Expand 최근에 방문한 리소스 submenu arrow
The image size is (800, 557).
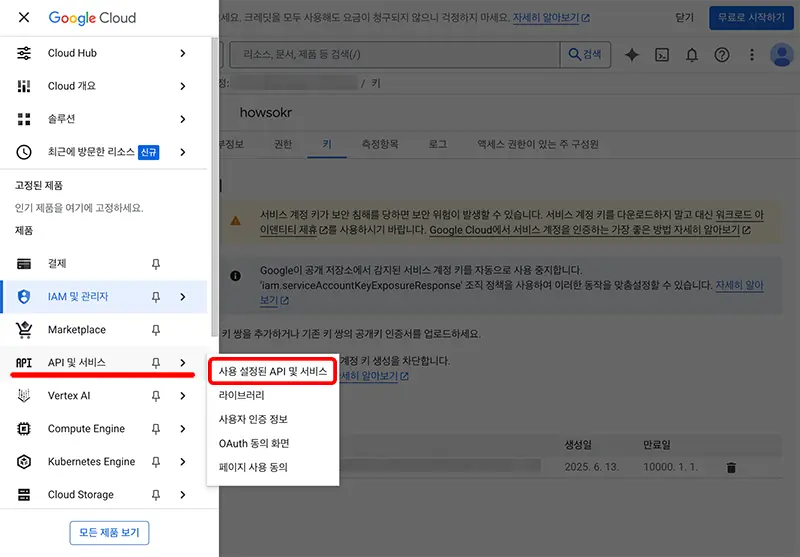click(183, 152)
